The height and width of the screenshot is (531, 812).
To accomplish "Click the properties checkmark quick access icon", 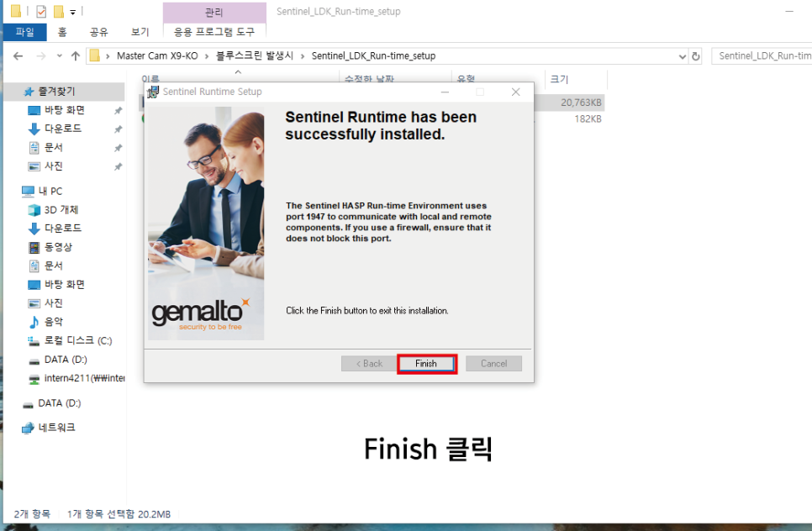I will pyautogui.click(x=41, y=12).
